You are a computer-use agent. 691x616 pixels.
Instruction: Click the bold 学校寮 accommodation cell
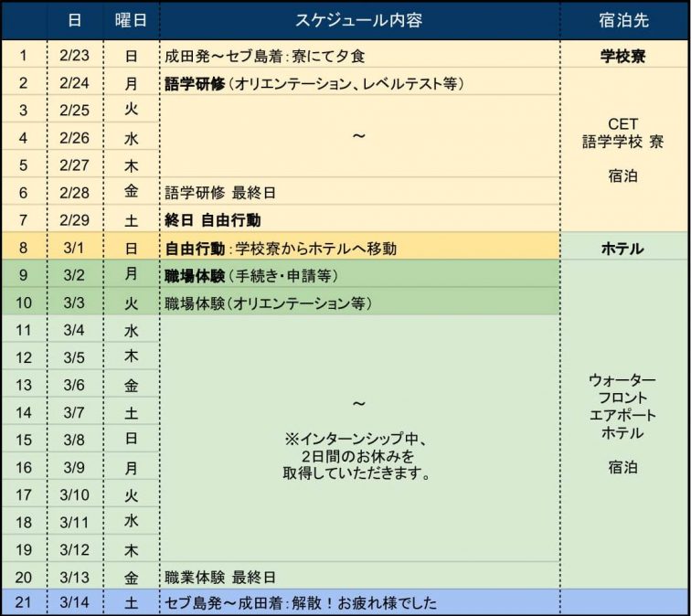[x=622, y=56]
